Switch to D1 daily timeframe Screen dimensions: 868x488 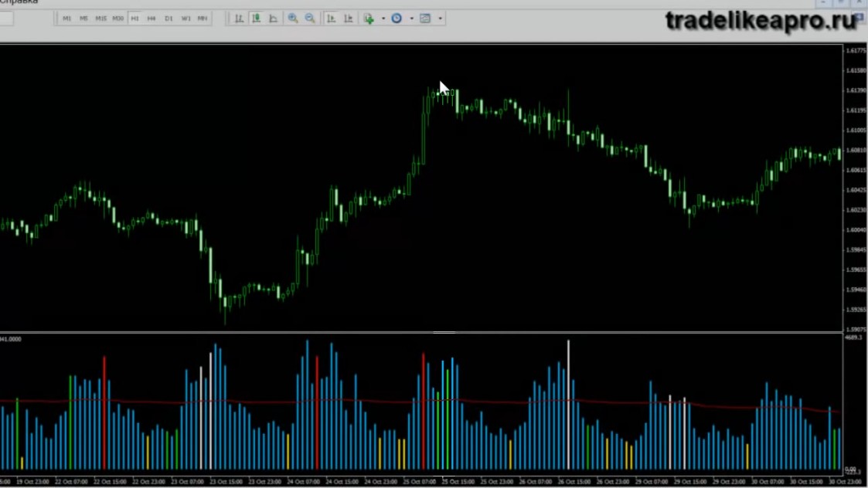pos(168,19)
